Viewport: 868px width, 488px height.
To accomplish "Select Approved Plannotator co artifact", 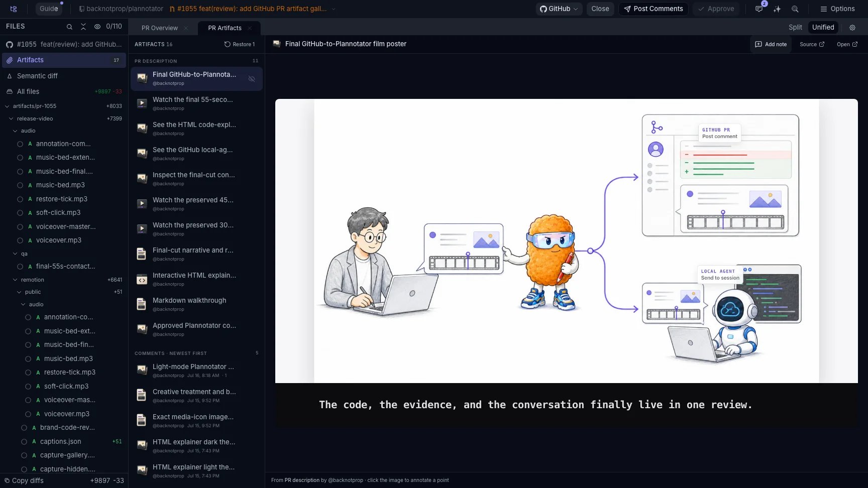I will coord(196,329).
